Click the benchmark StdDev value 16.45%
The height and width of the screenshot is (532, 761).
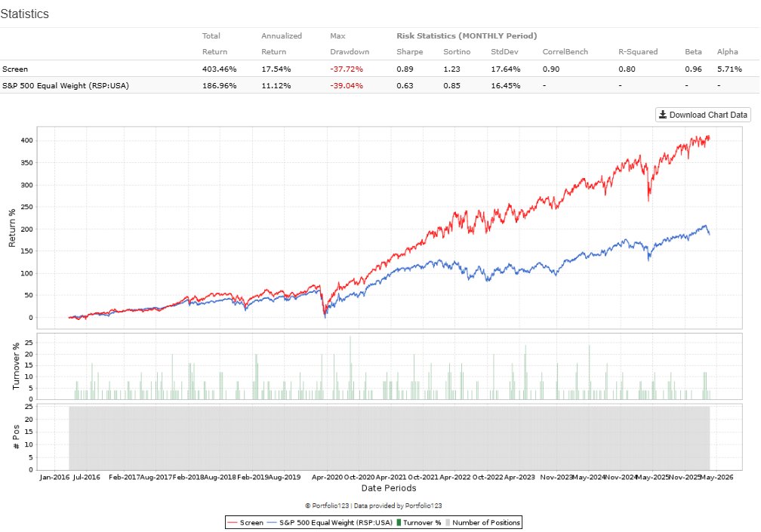pos(505,86)
